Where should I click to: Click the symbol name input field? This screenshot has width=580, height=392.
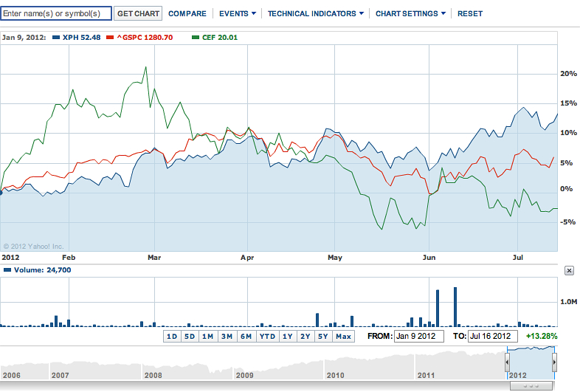point(56,13)
